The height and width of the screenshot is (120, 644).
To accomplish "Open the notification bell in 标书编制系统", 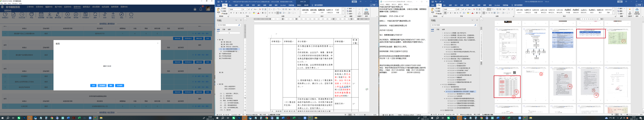I will tap(201, 9).
